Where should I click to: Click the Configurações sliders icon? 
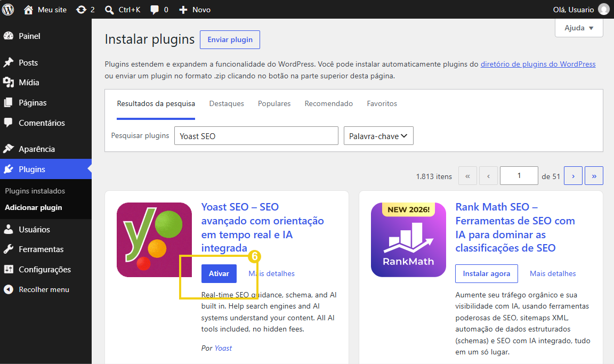8,269
